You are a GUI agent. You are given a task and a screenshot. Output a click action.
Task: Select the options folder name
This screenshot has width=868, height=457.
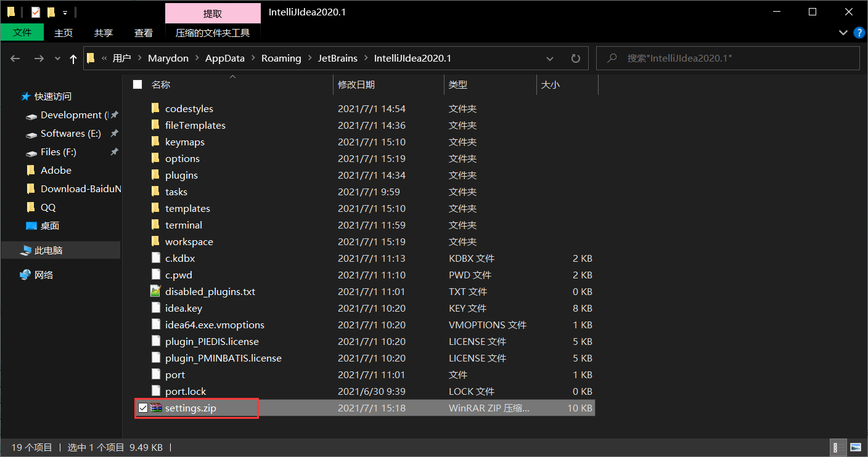point(182,158)
